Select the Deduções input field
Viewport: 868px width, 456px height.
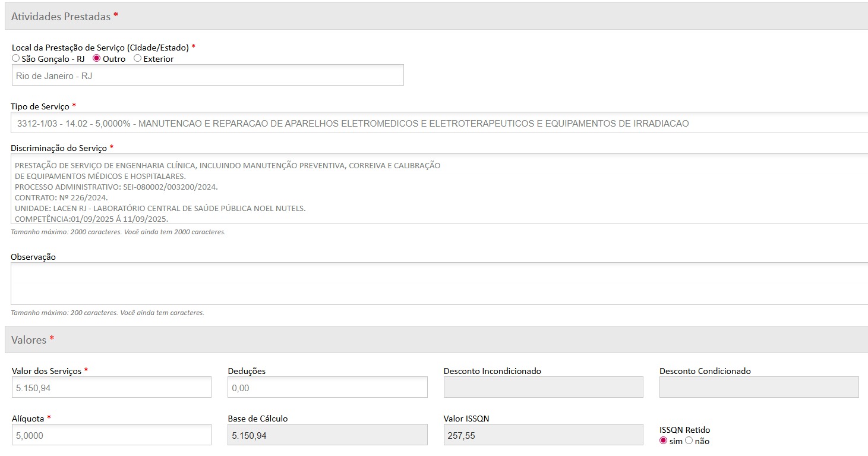pyautogui.click(x=327, y=388)
